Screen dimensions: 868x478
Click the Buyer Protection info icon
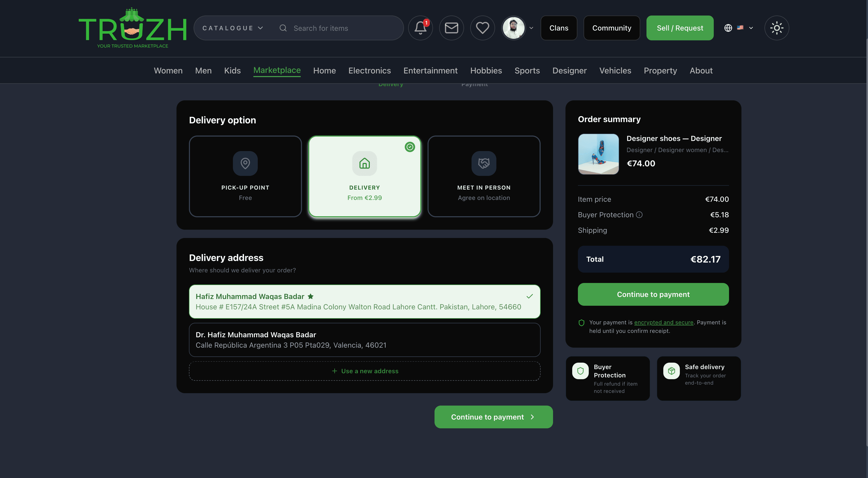point(639,215)
